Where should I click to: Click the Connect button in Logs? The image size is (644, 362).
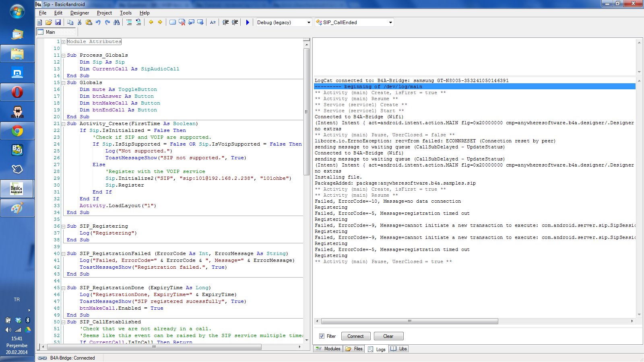tap(355, 336)
